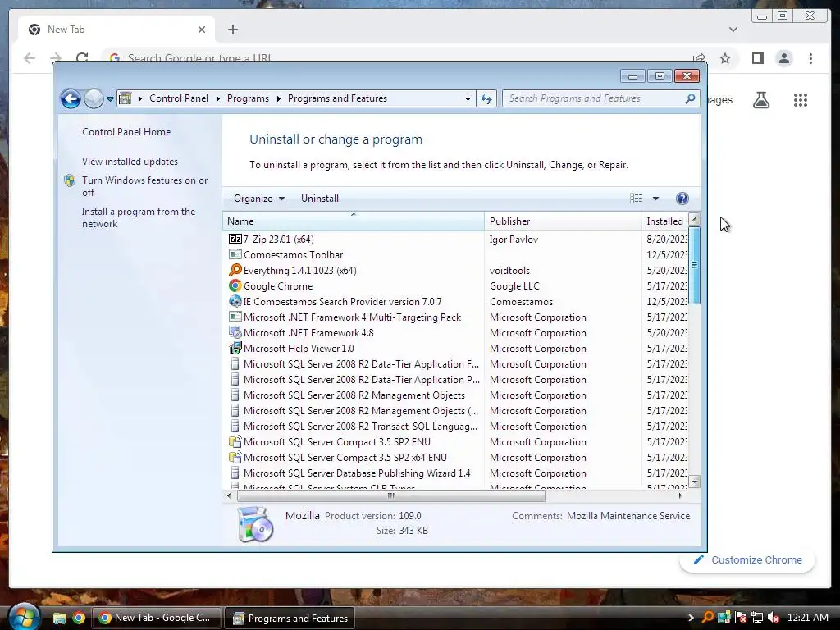840x630 pixels.
Task: Click the vertical scrollbar up arrow
Action: pyautogui.click(x=694, y=220)
